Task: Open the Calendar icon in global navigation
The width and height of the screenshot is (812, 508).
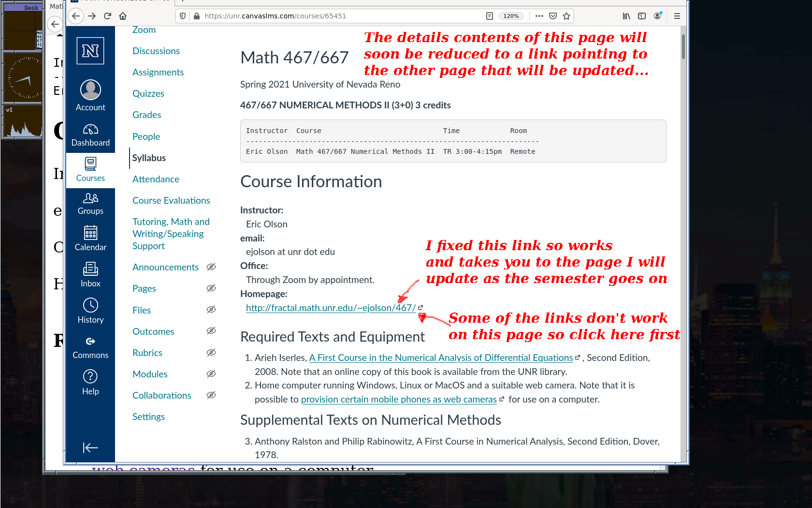Action: [x=90, y=233]
